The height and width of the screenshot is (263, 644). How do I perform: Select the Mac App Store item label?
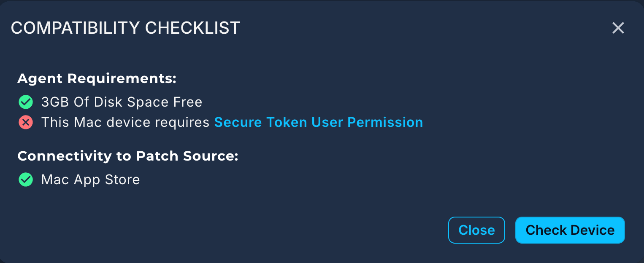point(90,180)
